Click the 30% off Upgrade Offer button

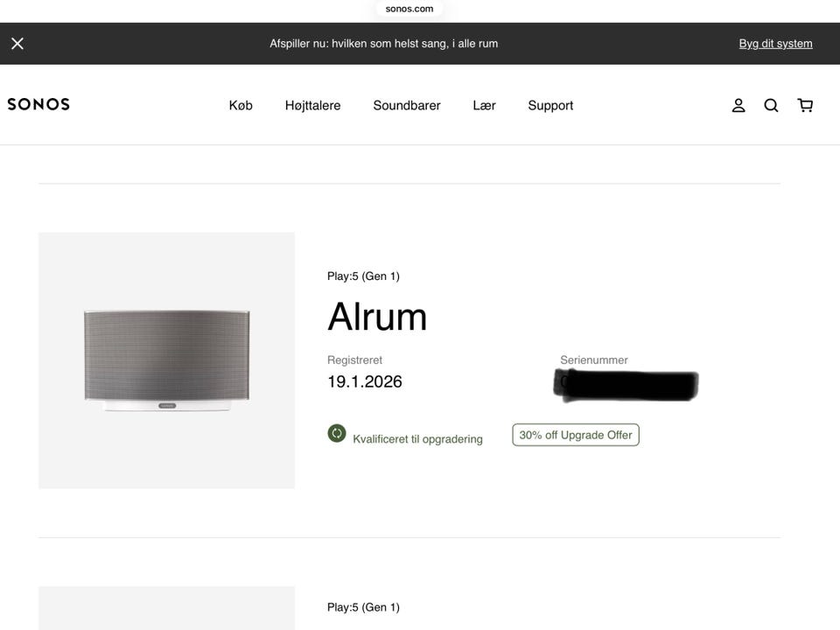point(576,435)
